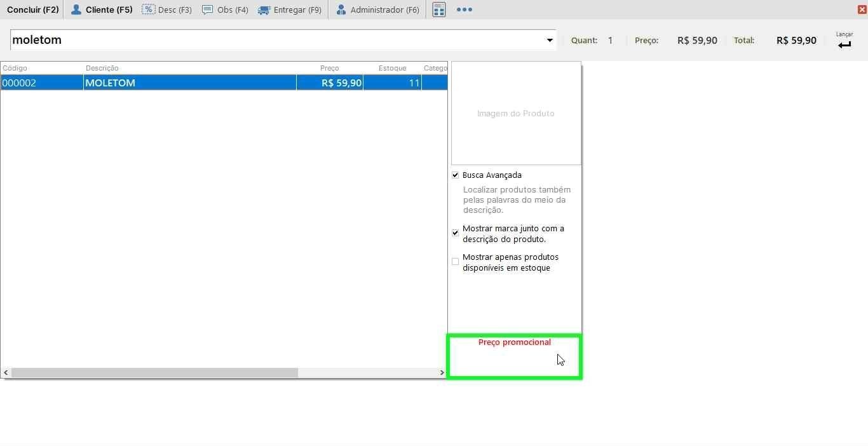Expand the product search dropdown arrow
This screenshot has width=868, height=446.
(550, 40)
